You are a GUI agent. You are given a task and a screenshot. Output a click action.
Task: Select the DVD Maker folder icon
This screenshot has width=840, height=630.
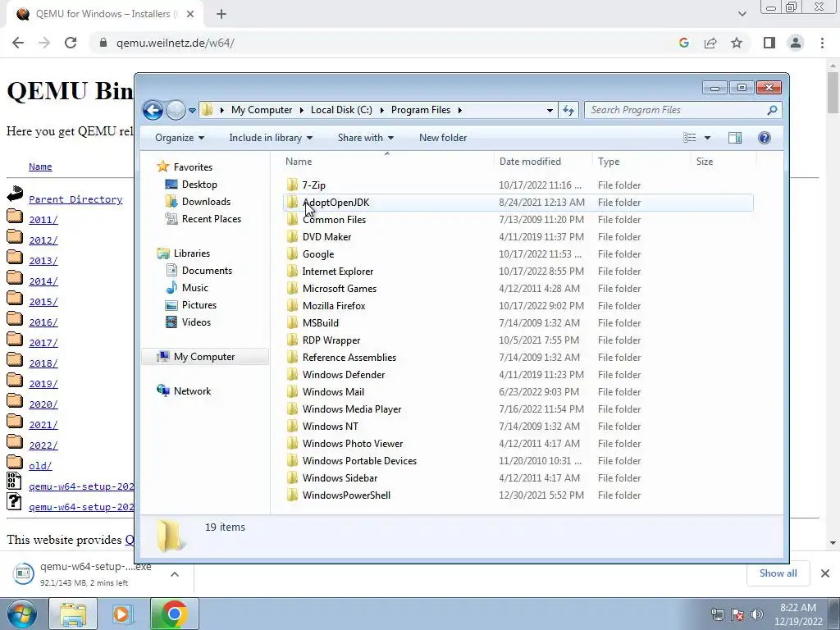coord(292,237)
